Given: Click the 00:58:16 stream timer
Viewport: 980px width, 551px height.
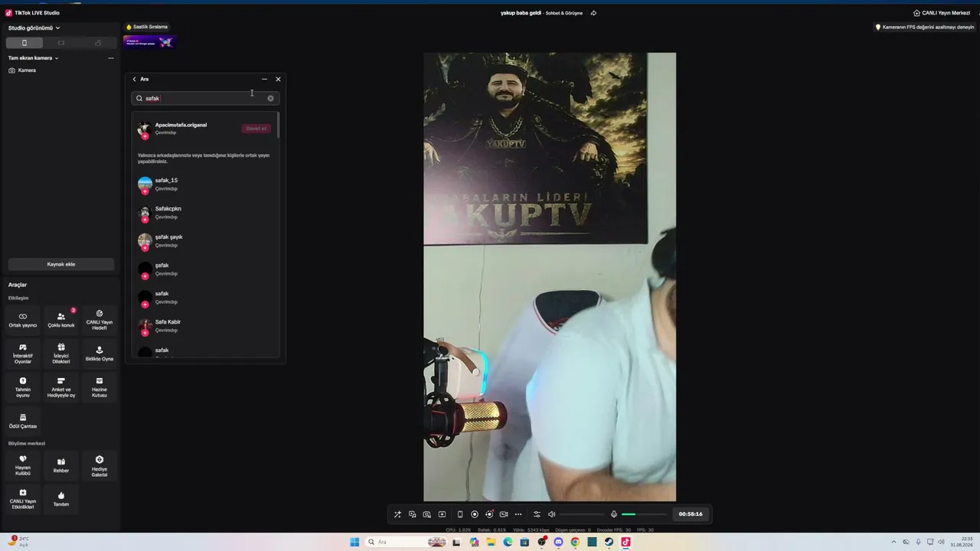Looking at the screenshot, I should pos(691,514).
